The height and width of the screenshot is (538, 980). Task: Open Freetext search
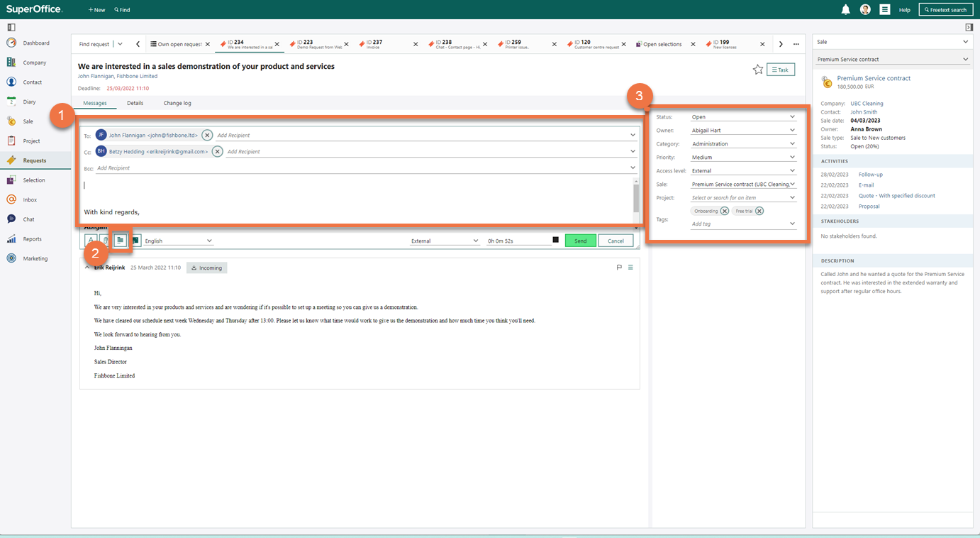point(946,9)
